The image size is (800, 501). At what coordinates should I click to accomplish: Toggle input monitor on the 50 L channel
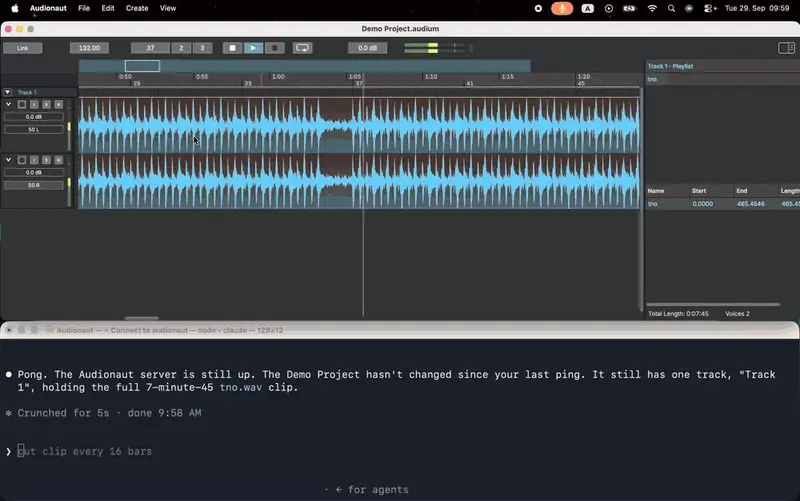tap(34, 104)
